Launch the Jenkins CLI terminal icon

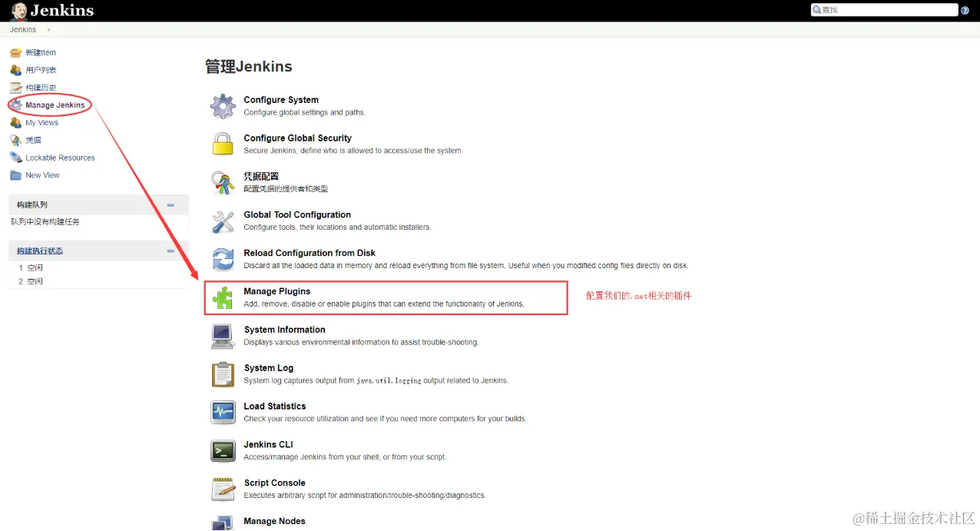point(223,451)
